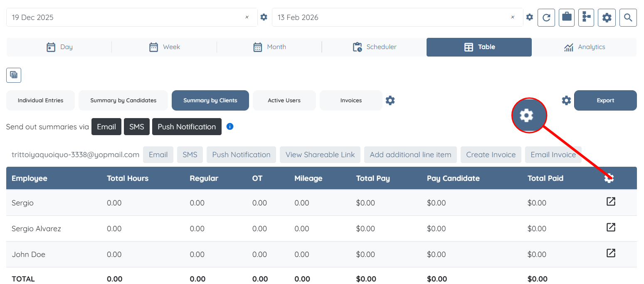Switch to the Scheduler view tab

pyautogui.click(x=374, y=47)
